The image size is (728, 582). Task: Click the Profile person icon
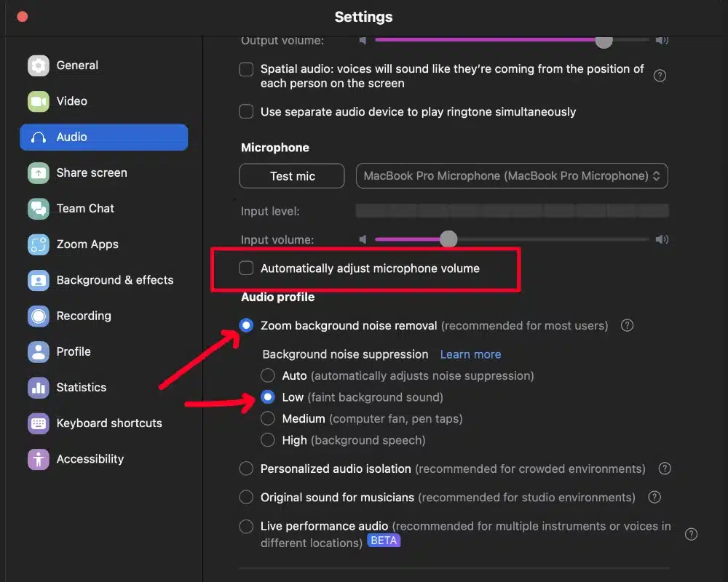click(x=38, y=352)
